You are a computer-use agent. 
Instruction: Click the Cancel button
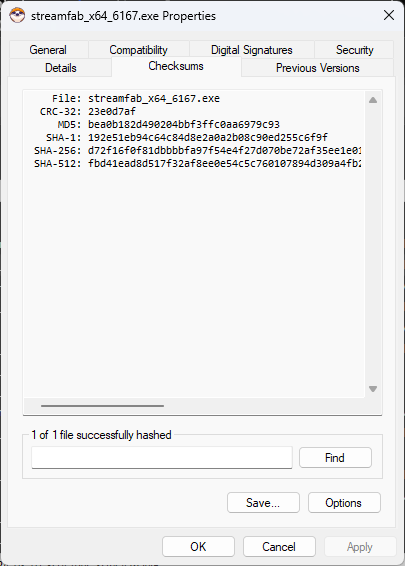click(x=279, y=547)
